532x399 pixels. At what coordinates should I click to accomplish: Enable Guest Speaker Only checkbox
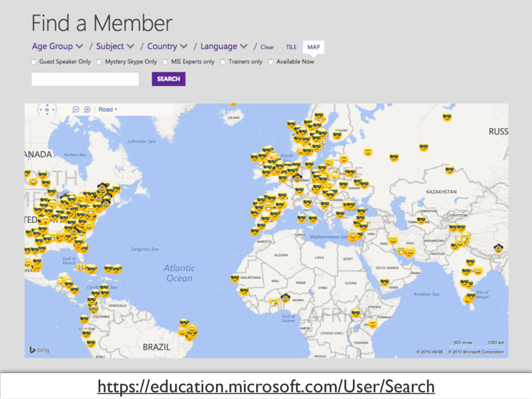pos(34,62)
